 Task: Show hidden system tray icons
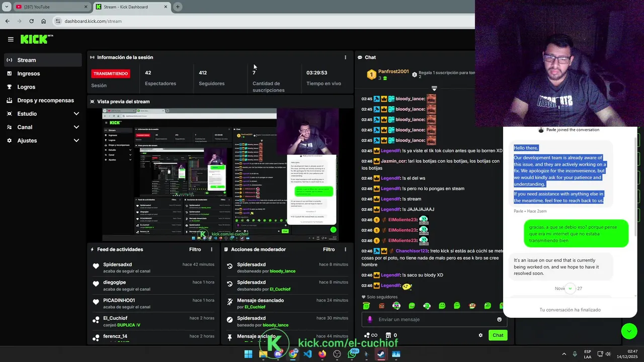[563, 354]
